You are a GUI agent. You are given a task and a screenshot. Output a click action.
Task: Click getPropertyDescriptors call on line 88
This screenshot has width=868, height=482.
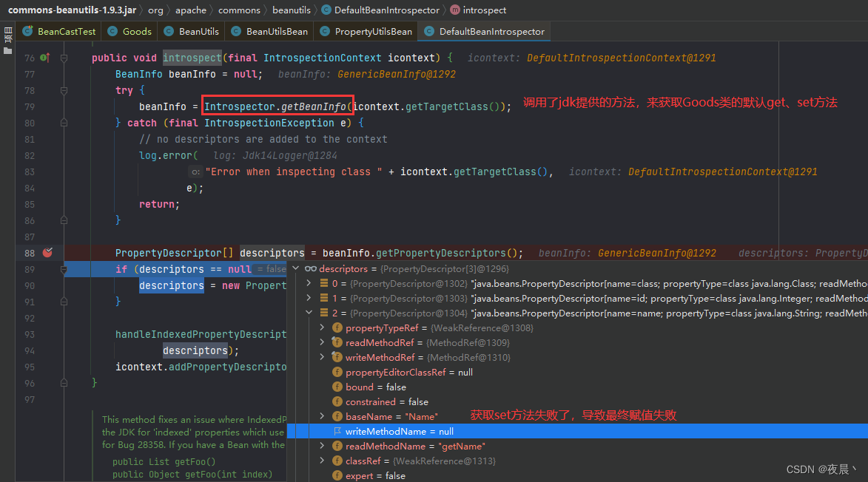(x=441, y=253)
